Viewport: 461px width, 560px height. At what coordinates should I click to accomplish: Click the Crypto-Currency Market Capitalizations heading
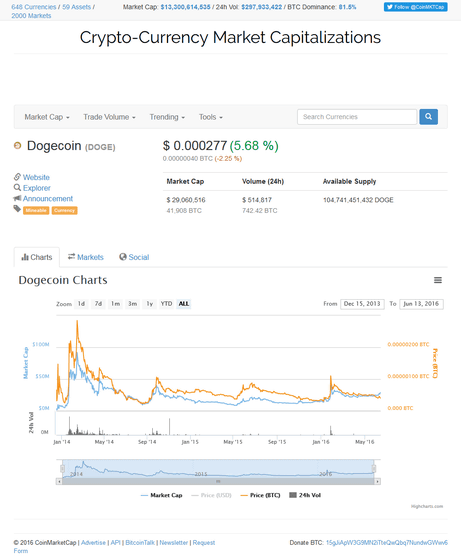(x=230, y=38)
